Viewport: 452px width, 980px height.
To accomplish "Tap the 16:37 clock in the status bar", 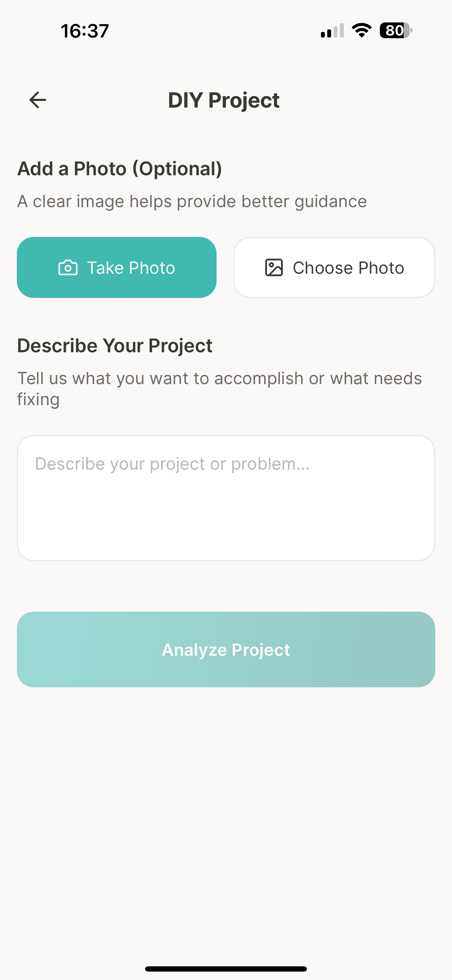I will [85, 31].
